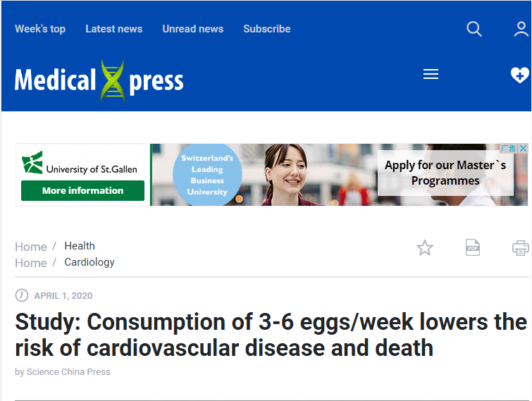Click the heart with plus icon
The width and height of the screenshot is (532, 401).
point(520,75)
